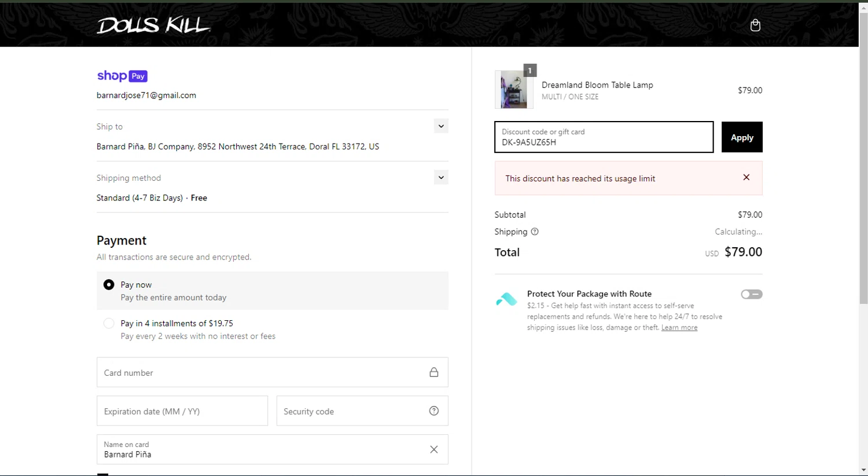
Task: Click the Expiration date field
Action: point(182,411)
